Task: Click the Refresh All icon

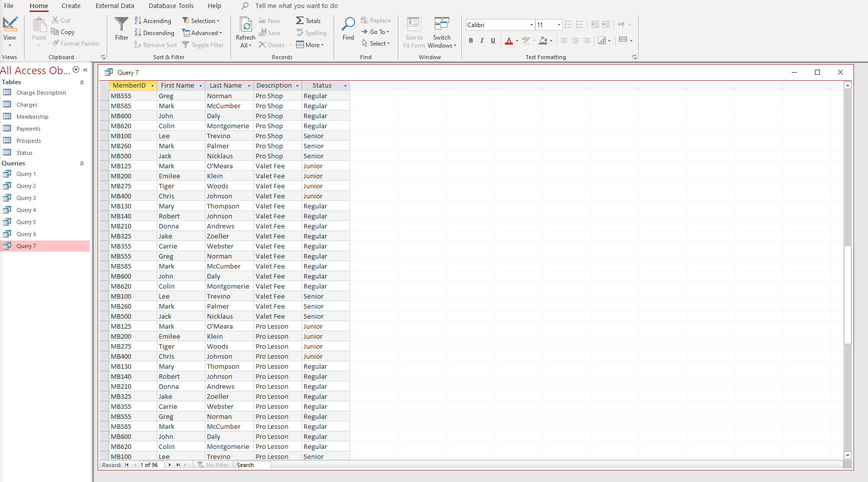Action: click(246, 25)
